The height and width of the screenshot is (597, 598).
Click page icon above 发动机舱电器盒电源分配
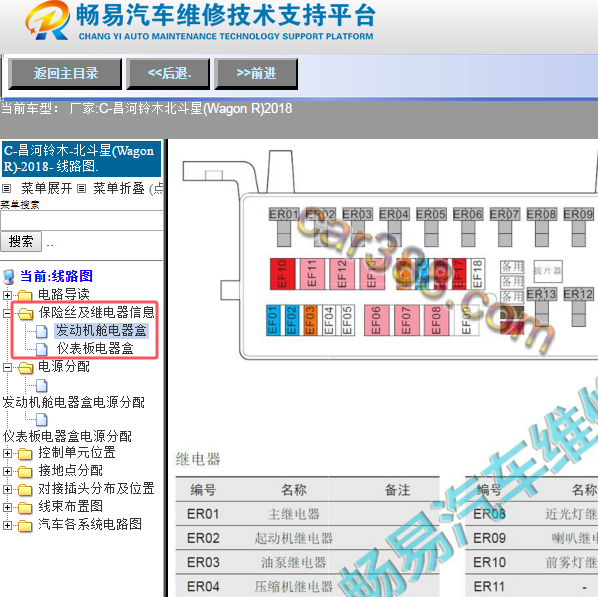point(42,386)
